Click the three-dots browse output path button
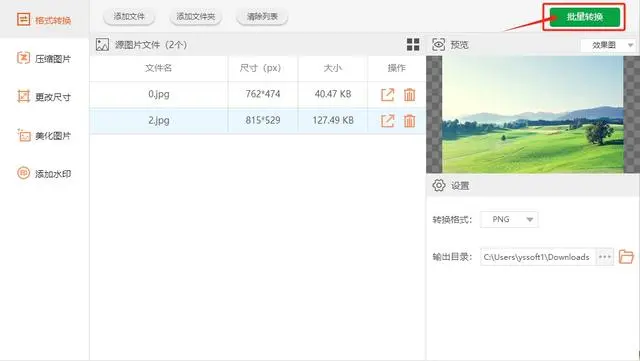The image size is (640, 361). click(604, 257)
